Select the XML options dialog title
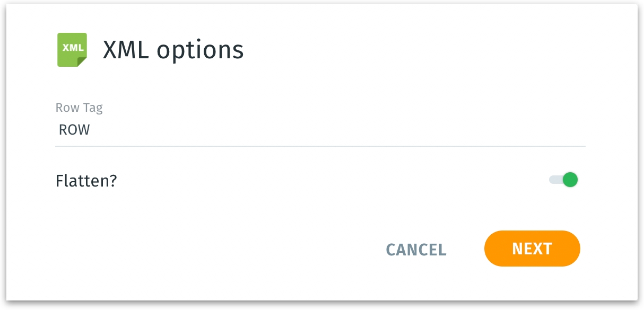Image resolution: width=644 pixels, height=310 pixels. tap(173, 50)
